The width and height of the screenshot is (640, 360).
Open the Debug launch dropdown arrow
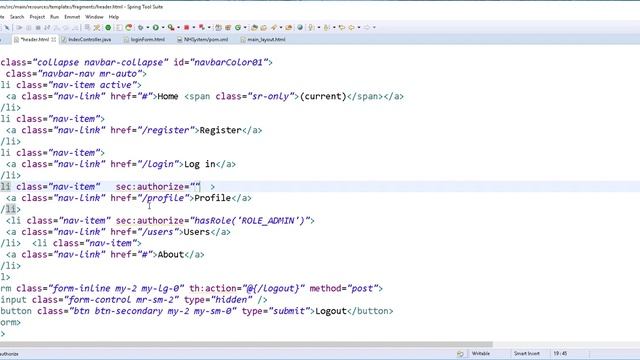[x=148, y=27]
